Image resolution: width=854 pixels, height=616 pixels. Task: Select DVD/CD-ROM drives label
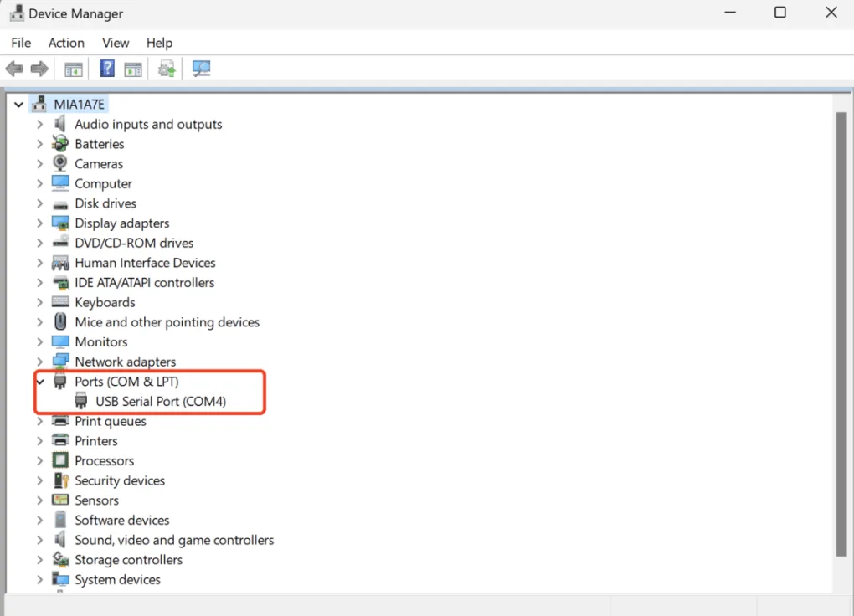[x=135, y=243]
